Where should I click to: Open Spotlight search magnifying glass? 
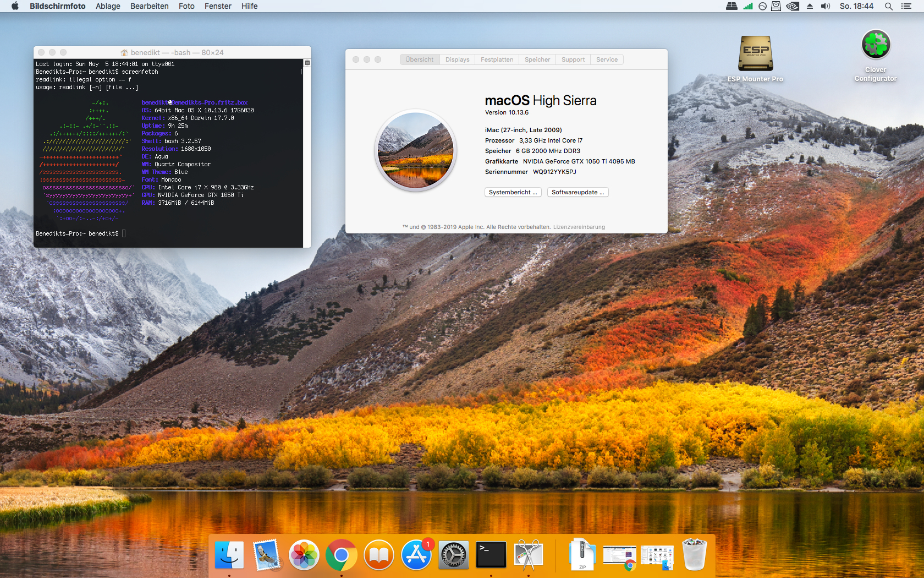click(x=888, y=6)
